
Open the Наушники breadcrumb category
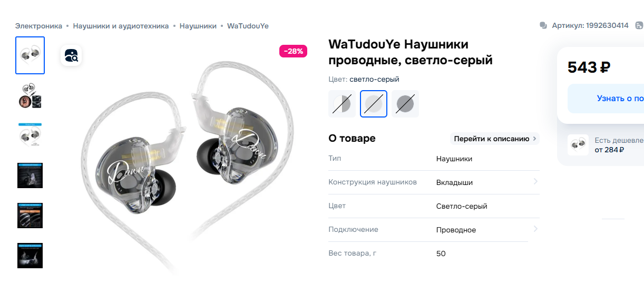click(198, 26)
